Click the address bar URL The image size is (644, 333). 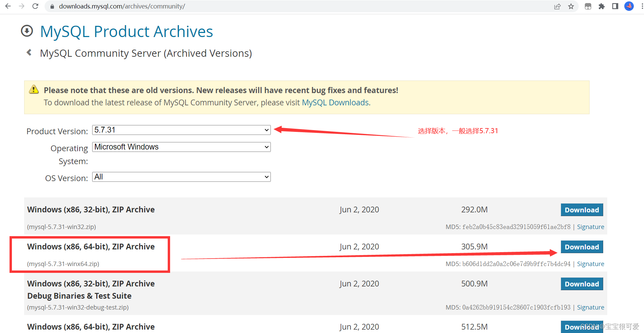122,6
